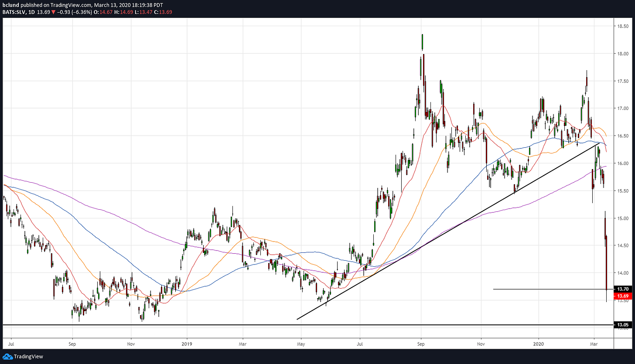Select the 13.70 price label on the axis
The image size is (635, 364).
(x=621, y=289)
